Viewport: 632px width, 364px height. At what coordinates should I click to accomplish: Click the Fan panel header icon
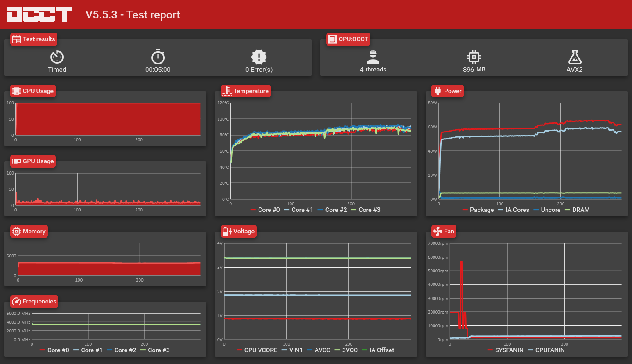(437, 231)
